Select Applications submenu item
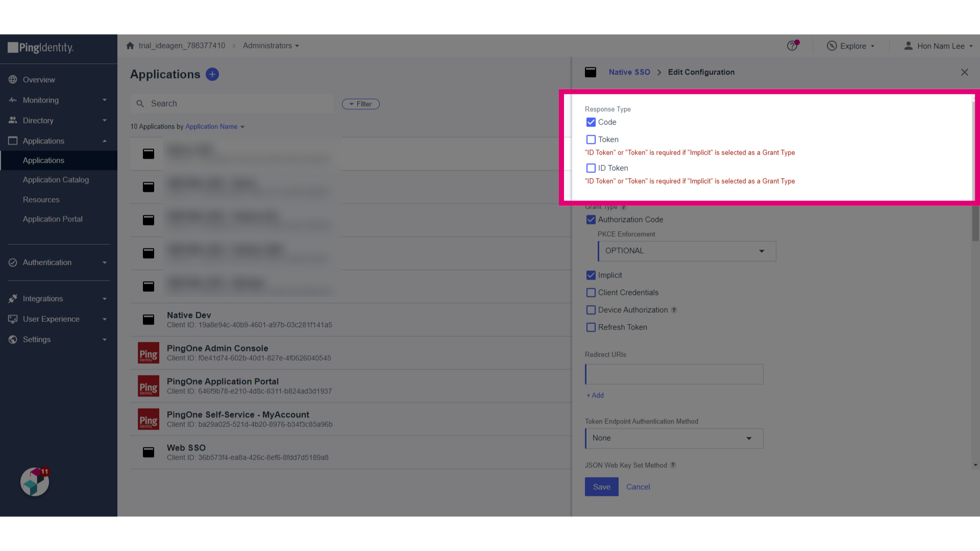The width and height of the screenshot is (980, 551). pos(59,160)
